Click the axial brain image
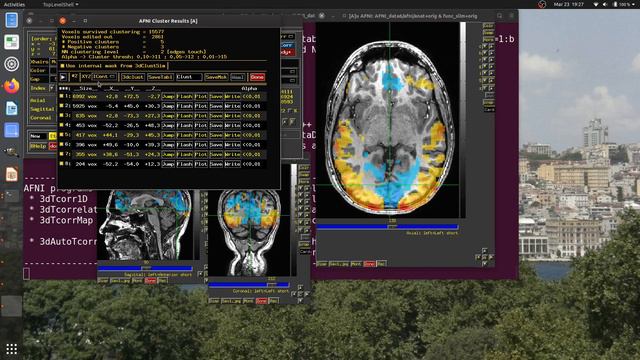 [x=388, y=120]
